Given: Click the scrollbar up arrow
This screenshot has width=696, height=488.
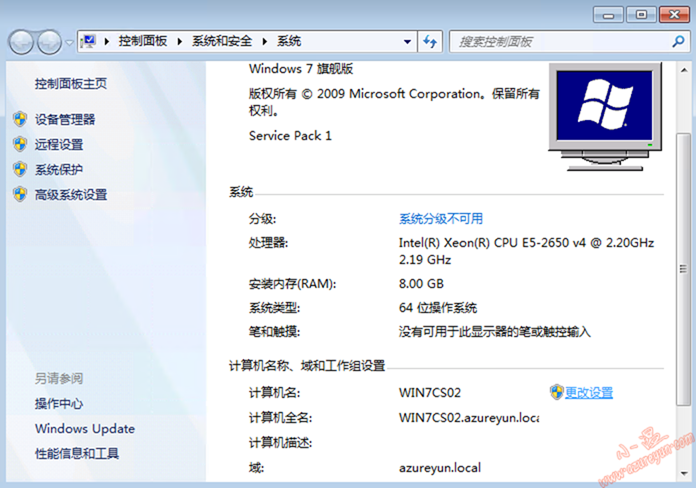Looking at the screenshot, I should (684, 70).
